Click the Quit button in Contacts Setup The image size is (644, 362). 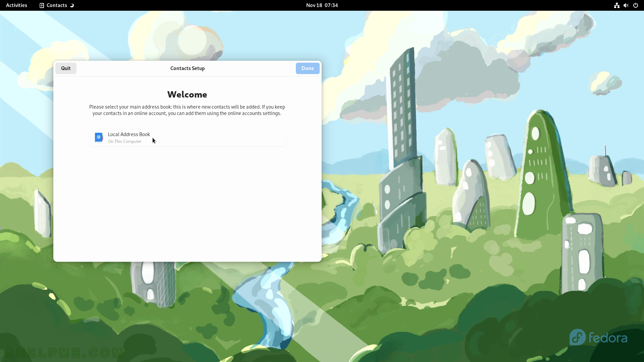[x=66, y=68]
